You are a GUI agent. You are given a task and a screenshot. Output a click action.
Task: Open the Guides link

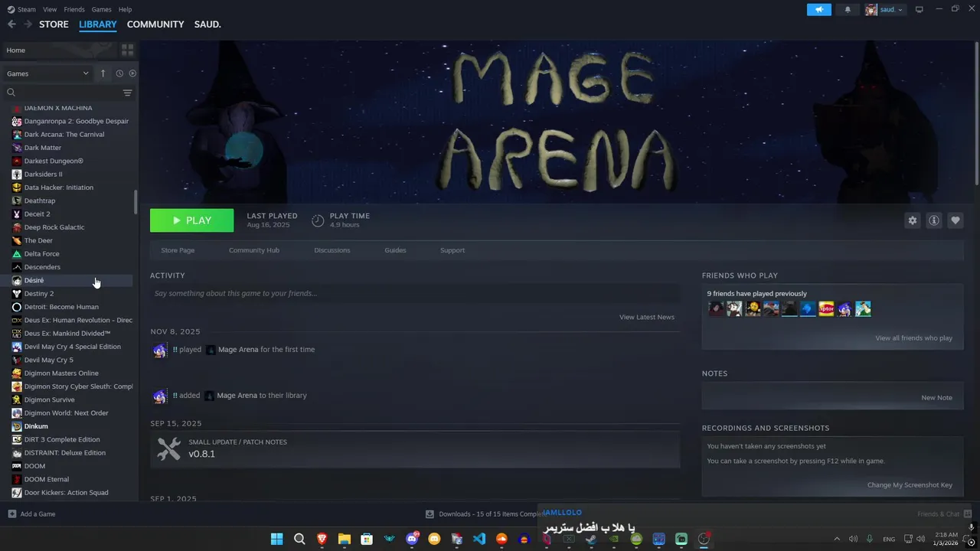pos(395,250)
